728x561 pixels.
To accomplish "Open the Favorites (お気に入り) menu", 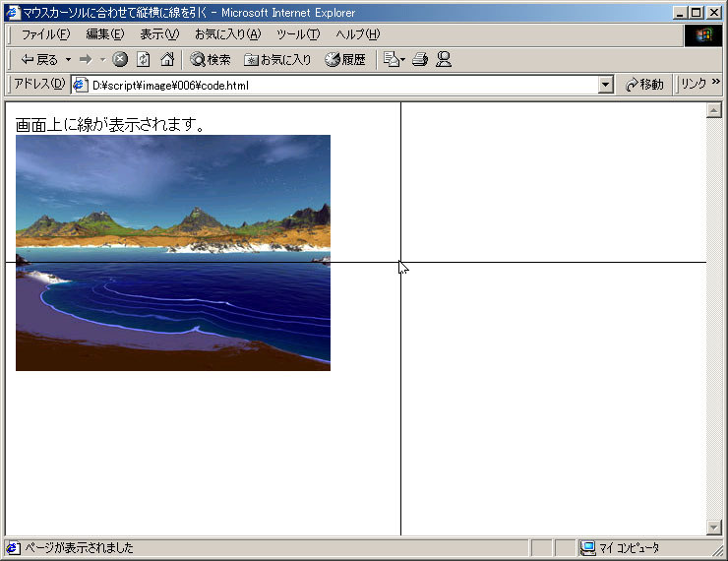I will click(x=227, y=34).
